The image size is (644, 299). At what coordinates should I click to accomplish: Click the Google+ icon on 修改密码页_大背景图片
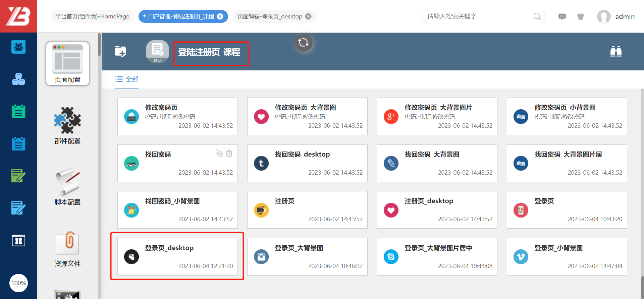click(391, 117)
